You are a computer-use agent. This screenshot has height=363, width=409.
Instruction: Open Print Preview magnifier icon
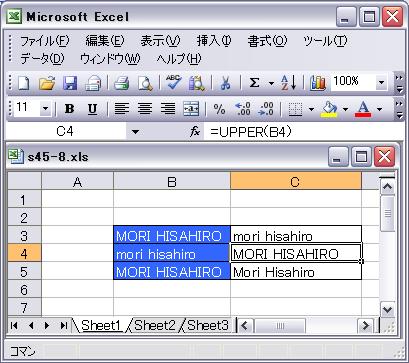pos(145,83)
